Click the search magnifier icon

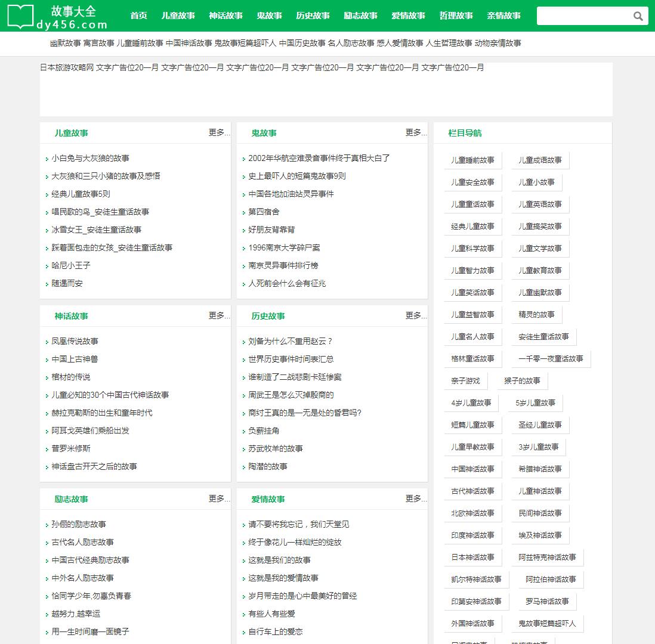coord(638,16)
